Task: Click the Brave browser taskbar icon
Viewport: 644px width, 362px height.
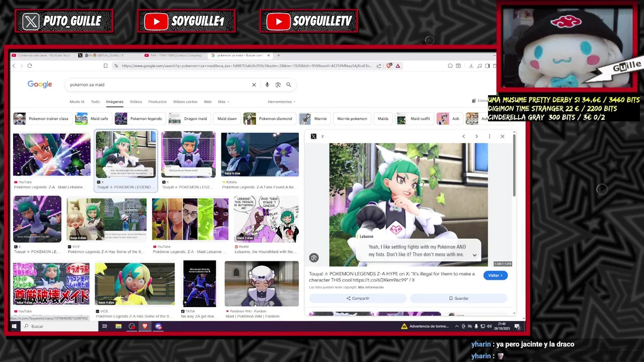Action: coord(145,326)
